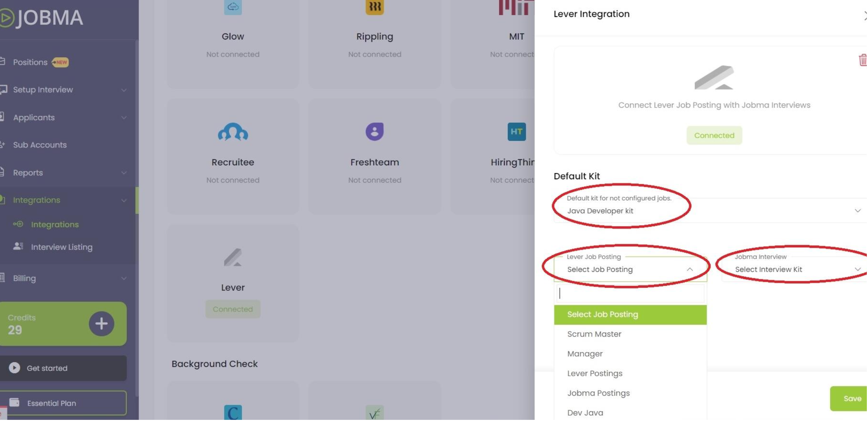Click the job posting search field
Viewport: 868px width, 421px height.
click(630, 294)
